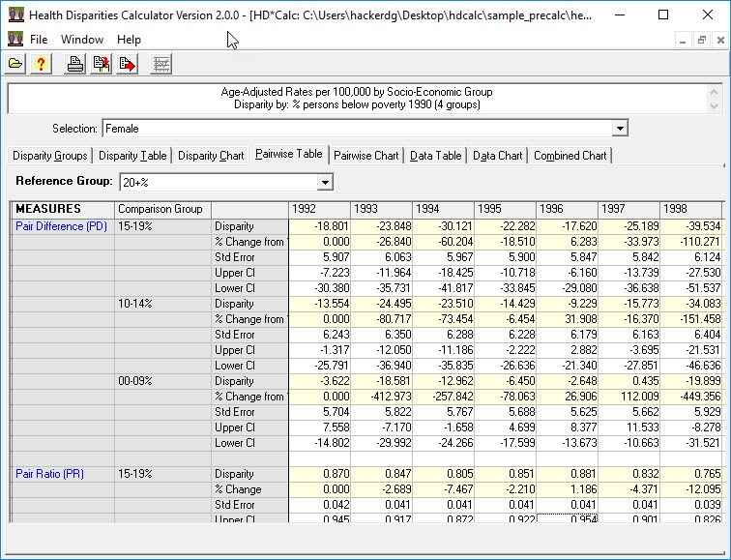Viewport: 731px width, 560px height.
Task: Click the copy table toolbar icon
Action: coord(102,65)
